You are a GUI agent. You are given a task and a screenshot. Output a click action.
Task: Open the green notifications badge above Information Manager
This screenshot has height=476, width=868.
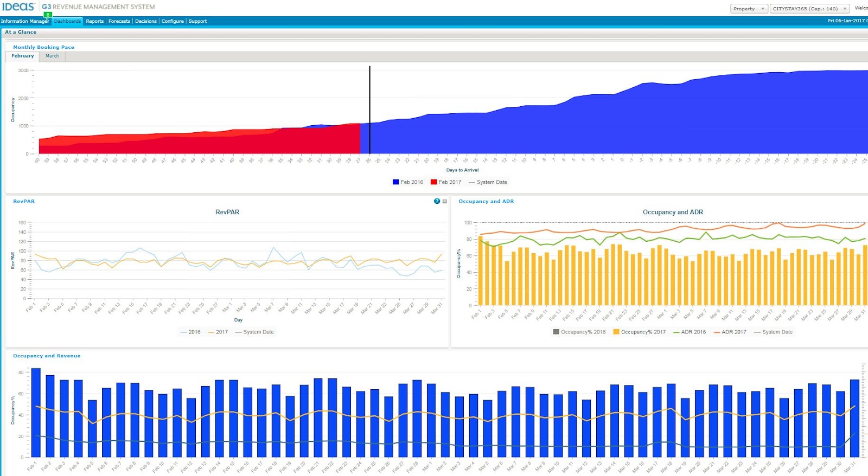click(48, 15)
